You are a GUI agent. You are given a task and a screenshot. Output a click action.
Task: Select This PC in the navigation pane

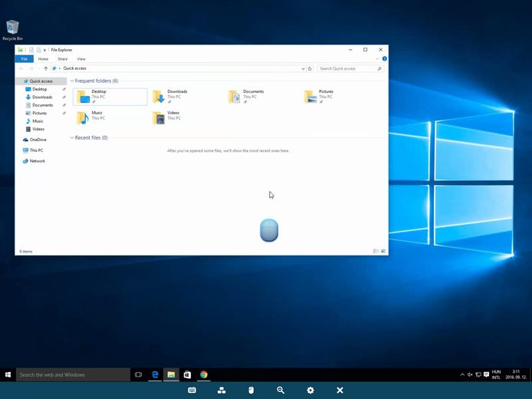pos(36,150)
